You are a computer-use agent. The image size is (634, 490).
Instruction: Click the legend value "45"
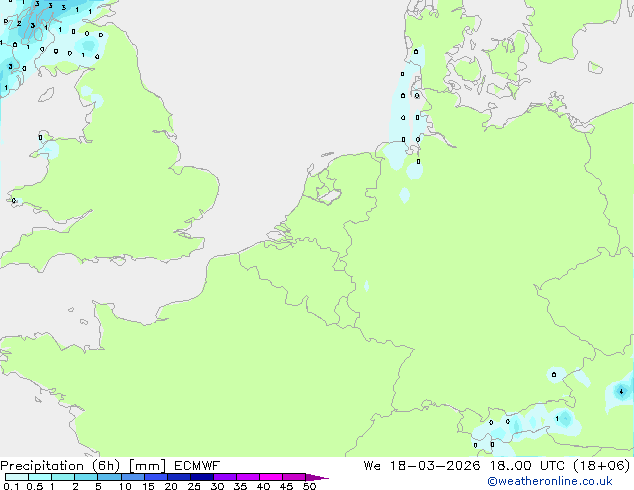pyautogui.click(x=286, y=486)
